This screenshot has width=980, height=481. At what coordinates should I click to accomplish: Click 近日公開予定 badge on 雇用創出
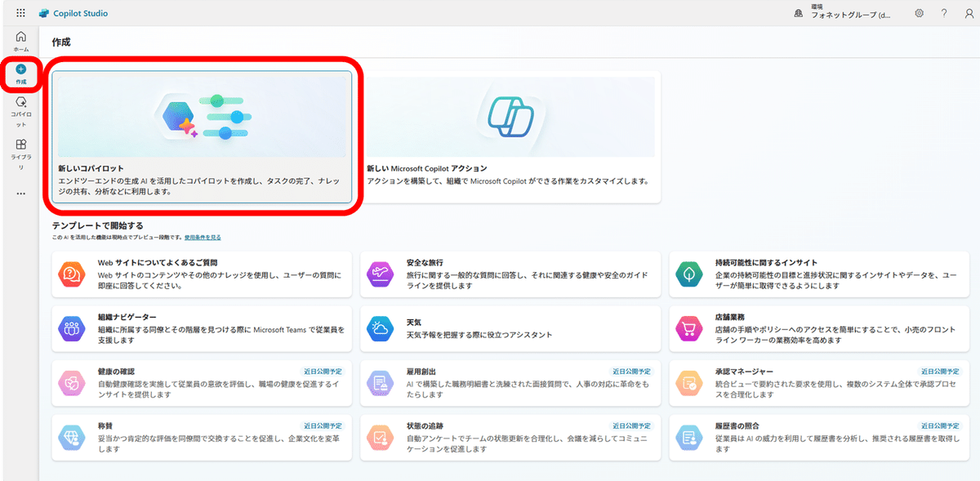coord(634,372)
